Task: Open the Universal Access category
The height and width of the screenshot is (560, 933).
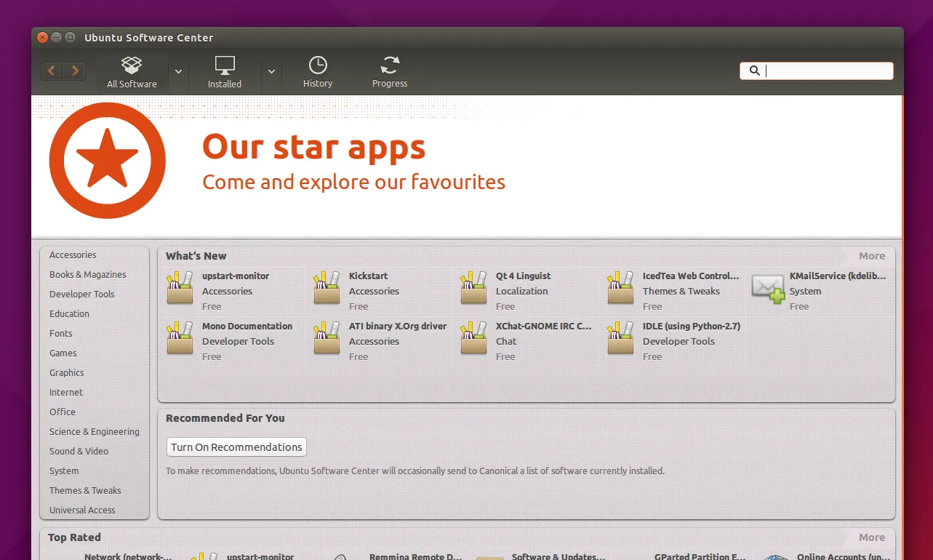Action: 82,511
